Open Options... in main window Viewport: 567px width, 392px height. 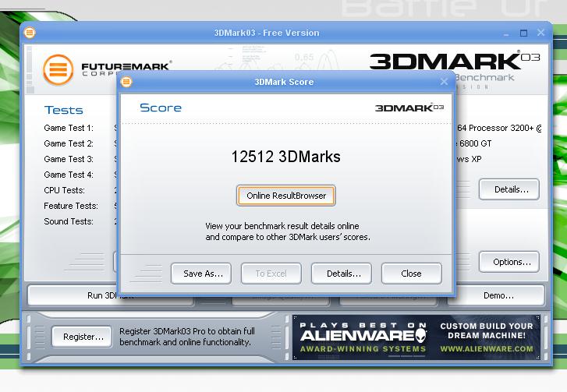tap(509, 262)
